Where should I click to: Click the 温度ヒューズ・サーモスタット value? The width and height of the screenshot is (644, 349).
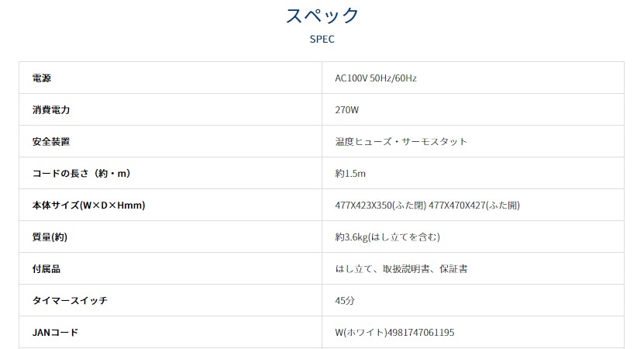(401, 142)
